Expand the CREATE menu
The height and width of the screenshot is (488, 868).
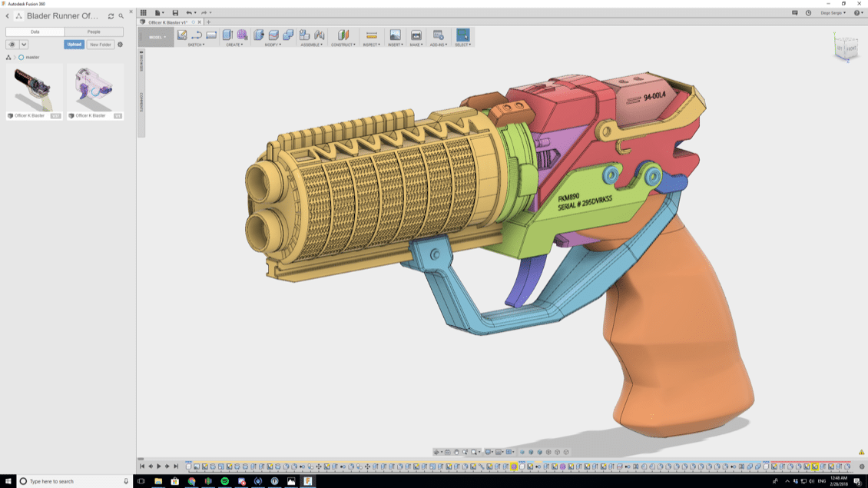pyautogui.click(x=235, y=45)
